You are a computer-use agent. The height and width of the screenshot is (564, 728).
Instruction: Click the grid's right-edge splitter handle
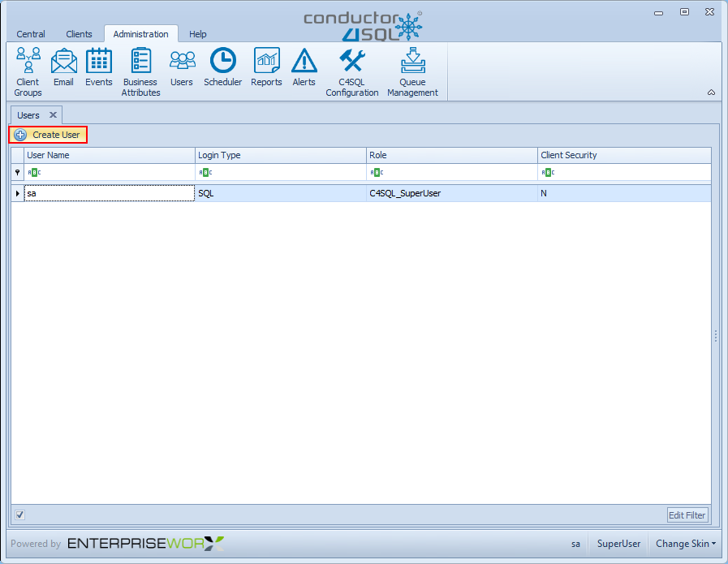pyautogui.click(x=716, y=336)
